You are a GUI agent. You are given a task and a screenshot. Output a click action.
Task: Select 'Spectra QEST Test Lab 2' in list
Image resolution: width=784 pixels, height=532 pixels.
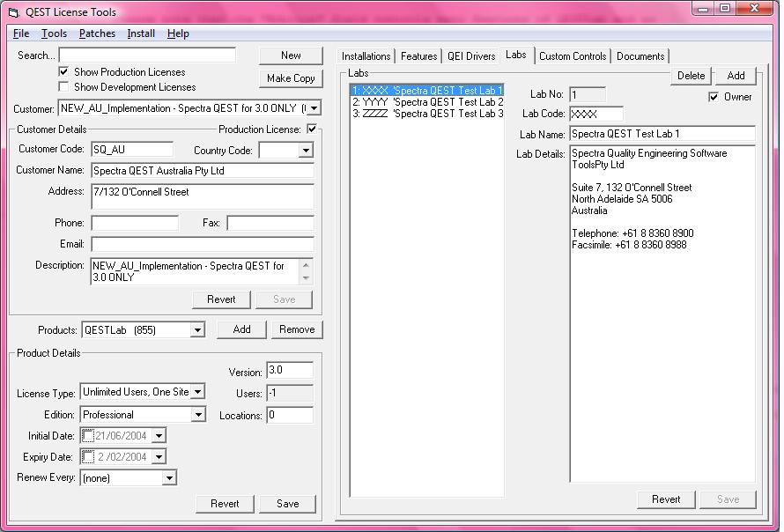(x=427, y=102)
